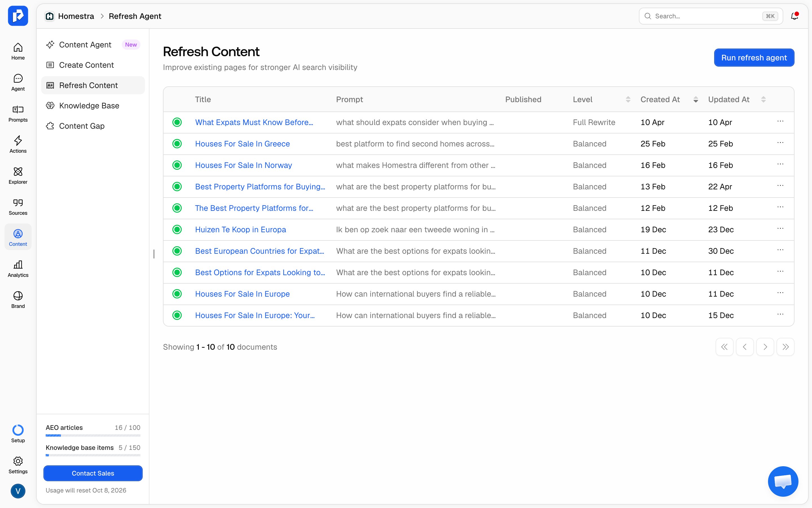Open the user avatar V menu
The width and height of the screenshot is (812, 508).
(x=18, y=491)
